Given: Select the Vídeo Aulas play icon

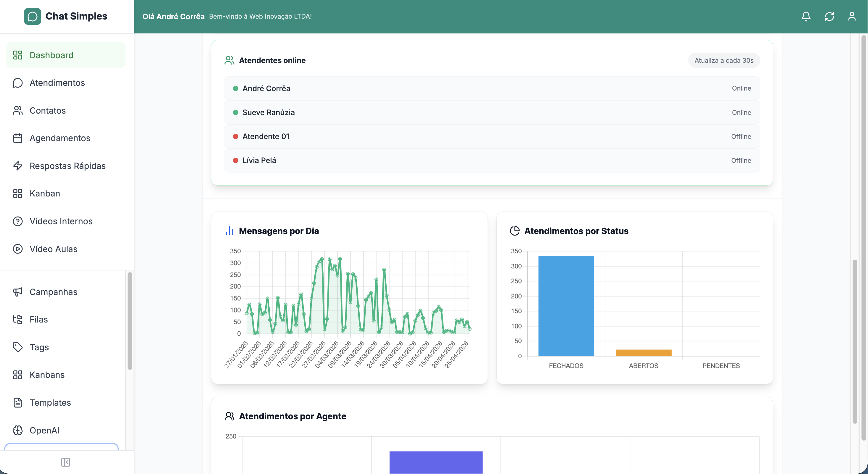Looking at the screenshot, I should [x=18, y=249].
